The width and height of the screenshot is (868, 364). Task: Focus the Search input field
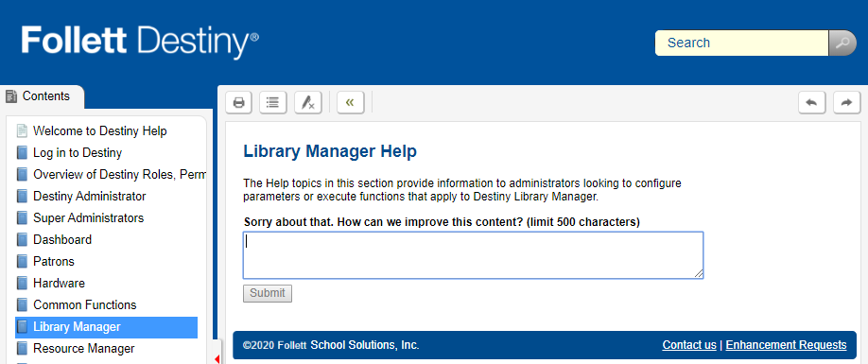[x=742, y=43]
